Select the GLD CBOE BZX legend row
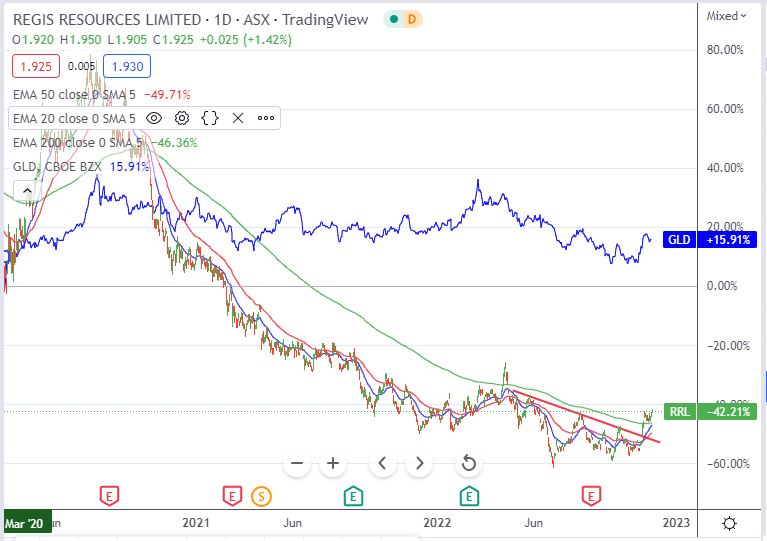The width and height of the screenshot is (767, 541). click(x=81, y=167)
